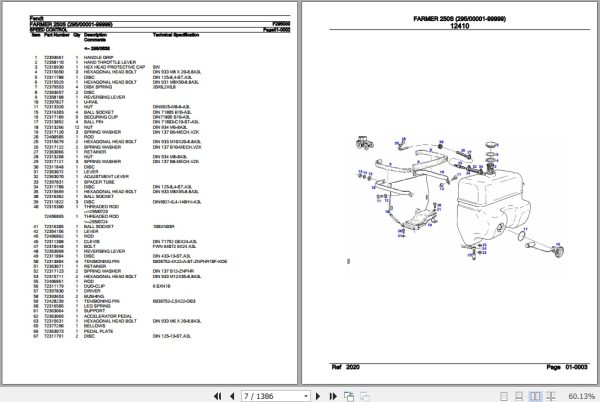Select two-page facing view mode
Viewport: 600px width, 402px height.
pos(535,396)
